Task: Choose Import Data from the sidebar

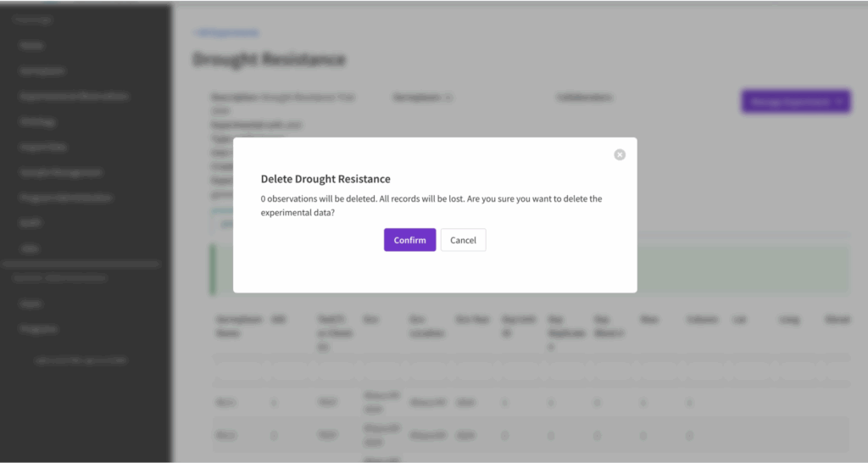Action: 43,147
